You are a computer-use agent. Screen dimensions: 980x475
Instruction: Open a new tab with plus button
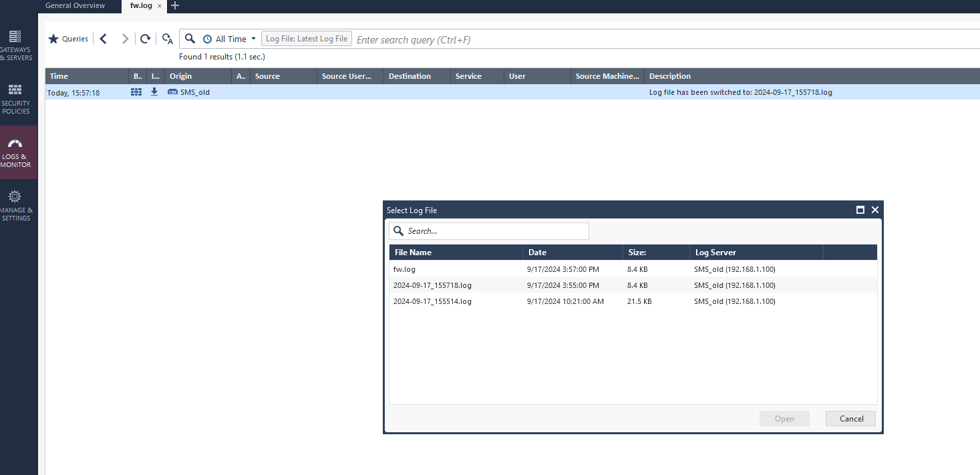coord(175,5)
